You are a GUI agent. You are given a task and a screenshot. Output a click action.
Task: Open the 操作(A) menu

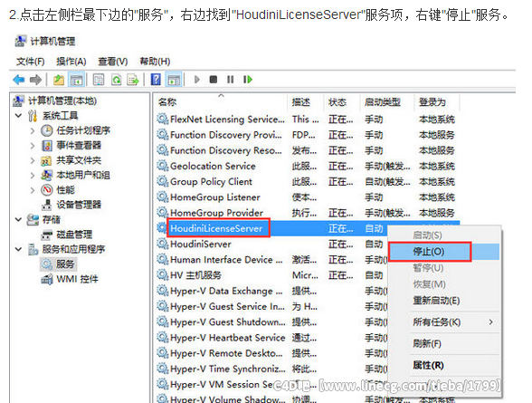(x=71, y=62)
